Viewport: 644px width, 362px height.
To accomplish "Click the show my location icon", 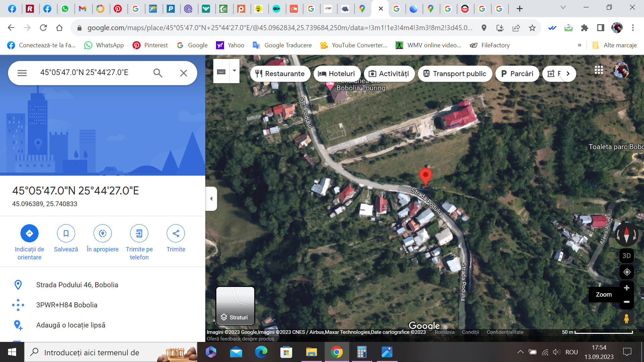I will click(626, 272).
